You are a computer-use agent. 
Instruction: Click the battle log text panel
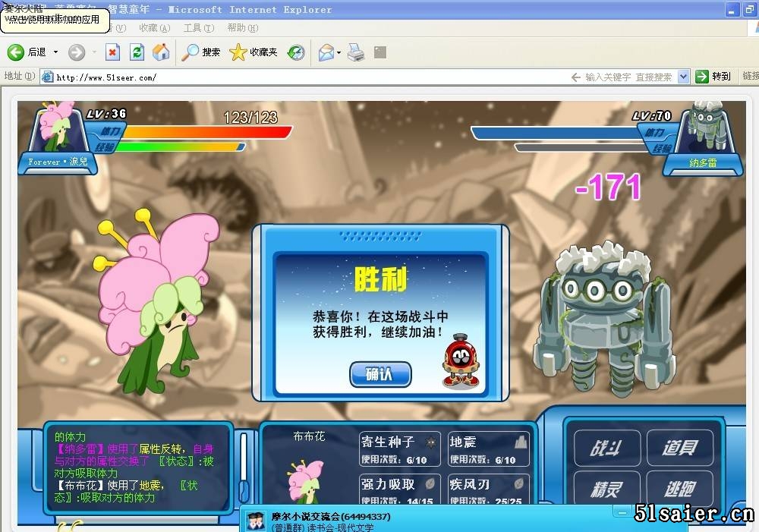tap(137, 467)
